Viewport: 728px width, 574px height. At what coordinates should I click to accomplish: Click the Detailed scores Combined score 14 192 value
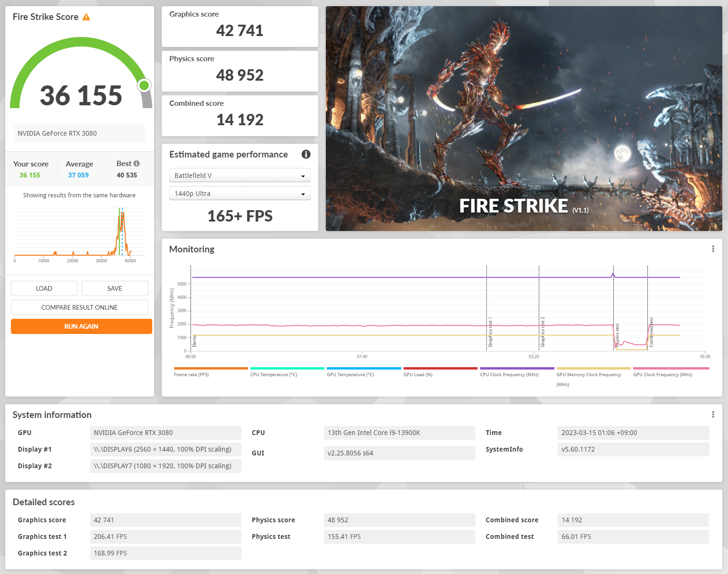634,520
